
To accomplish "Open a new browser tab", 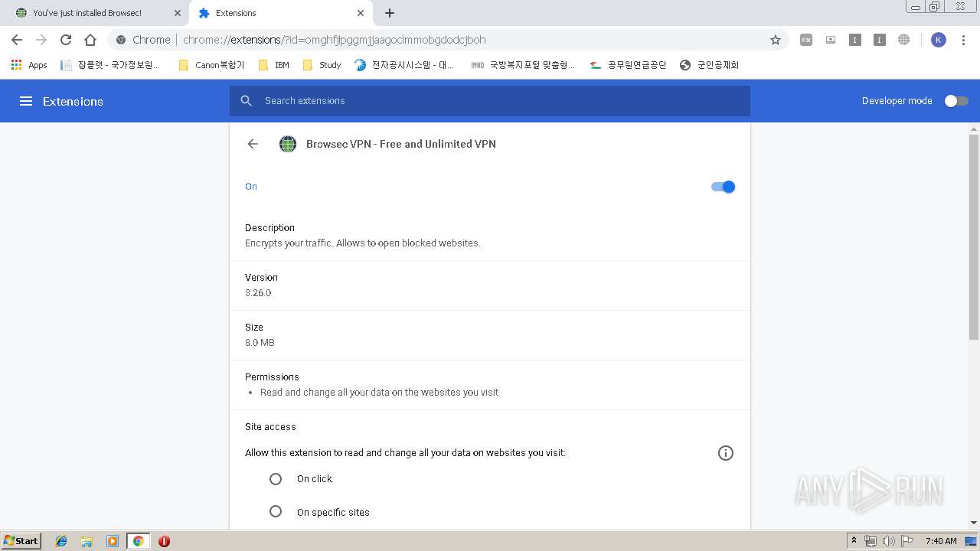I will [x=390, y=13].
